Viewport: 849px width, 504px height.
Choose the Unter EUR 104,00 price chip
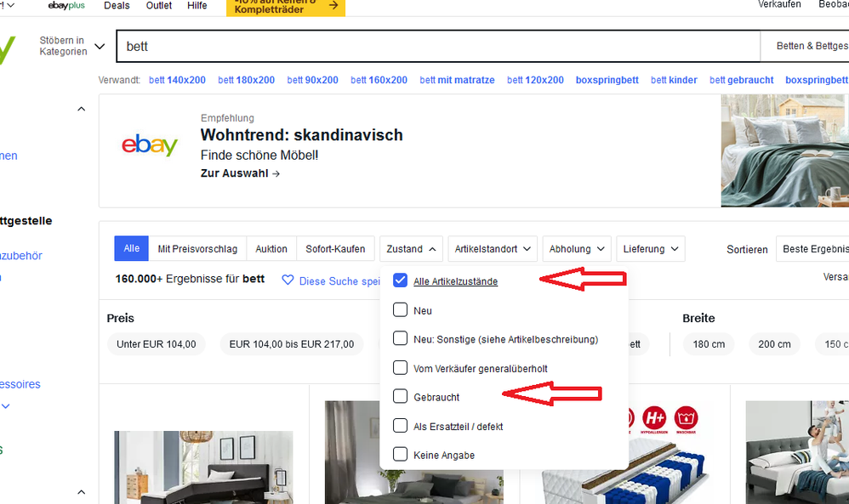157,344
